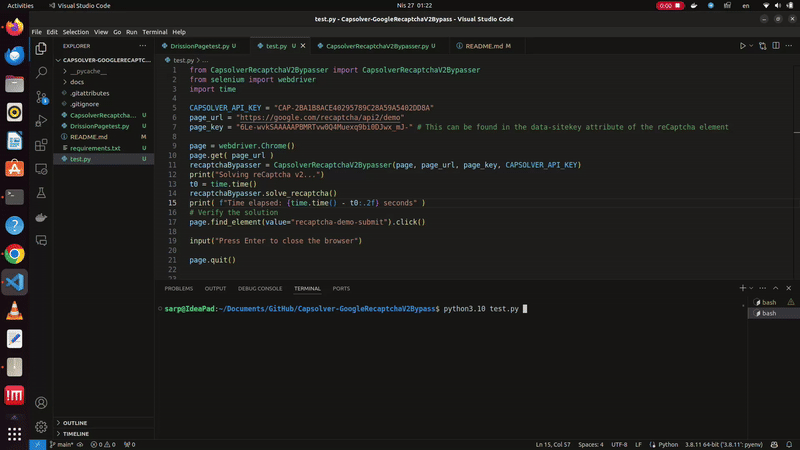
Task: Open the Explorer view in activity bar
Action: [41, 48]
